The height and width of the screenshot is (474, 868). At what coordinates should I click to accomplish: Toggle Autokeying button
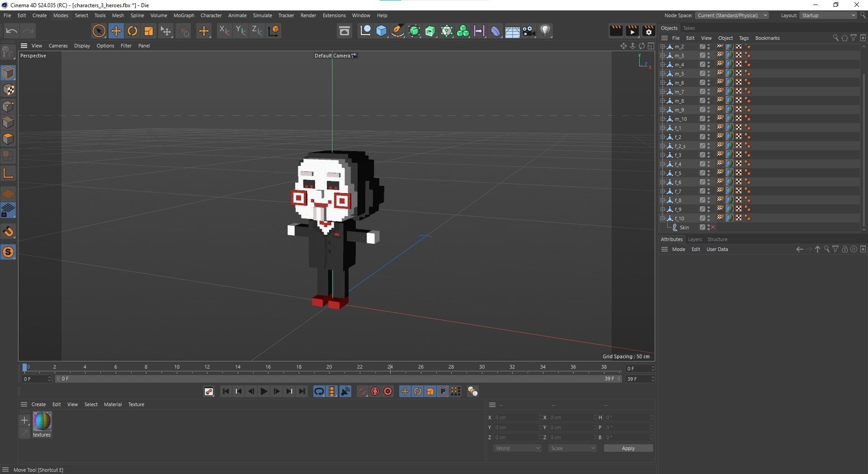pos(375,392)
